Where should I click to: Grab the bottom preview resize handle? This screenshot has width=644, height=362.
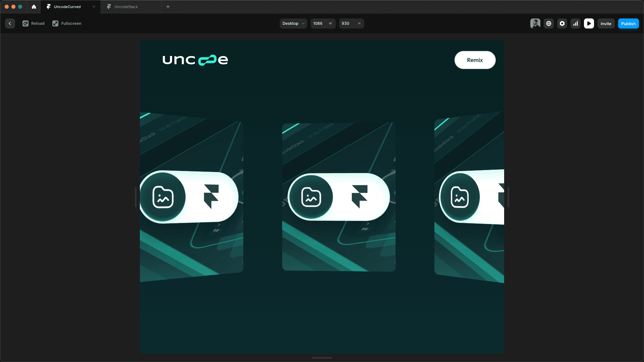(x=322, y=358)
